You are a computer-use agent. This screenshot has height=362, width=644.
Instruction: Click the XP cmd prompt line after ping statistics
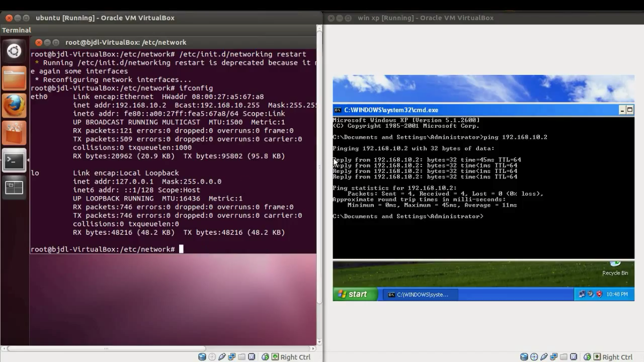(x=408, y=216)
